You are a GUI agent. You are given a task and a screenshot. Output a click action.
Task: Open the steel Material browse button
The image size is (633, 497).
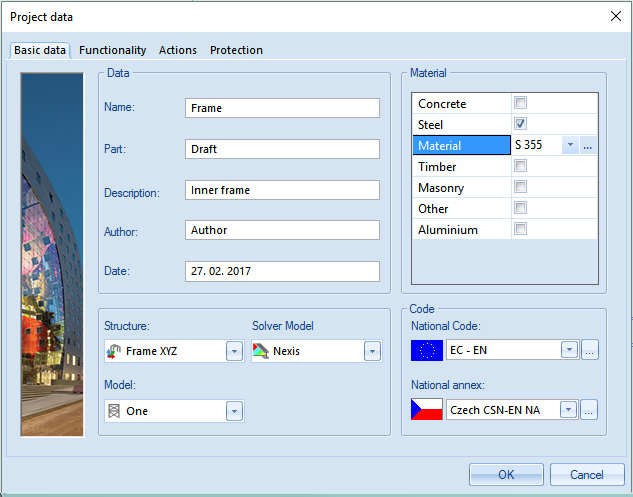point(588,146)
